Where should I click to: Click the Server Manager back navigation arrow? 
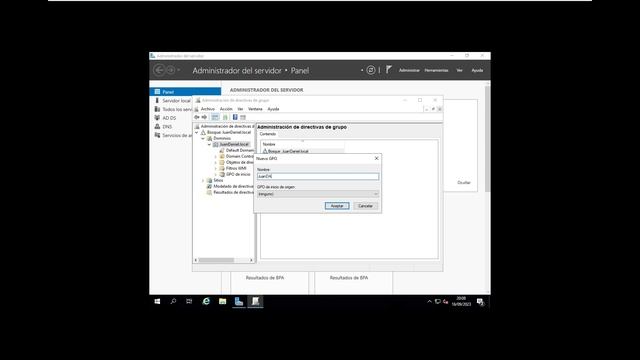(x=159, y=70)
